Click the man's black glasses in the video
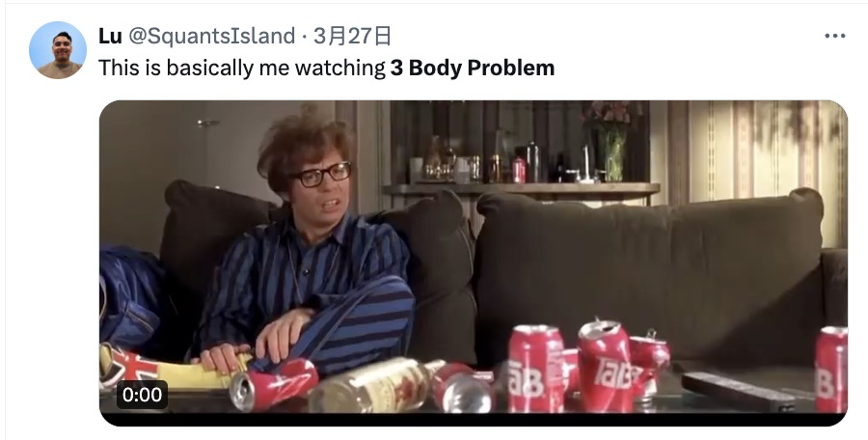This screenshot has width=868, height=440. coord(321,175)
